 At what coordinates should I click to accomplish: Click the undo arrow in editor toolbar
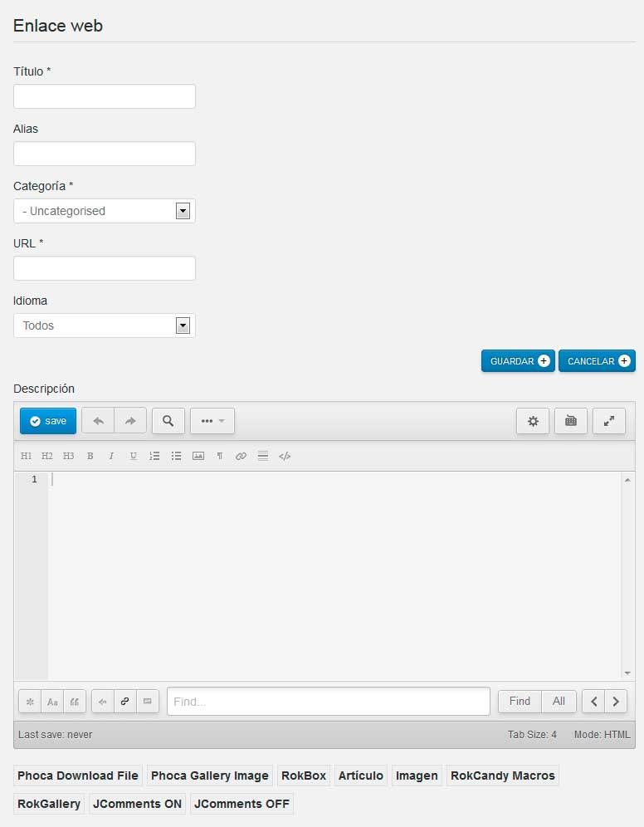(98, 421)
